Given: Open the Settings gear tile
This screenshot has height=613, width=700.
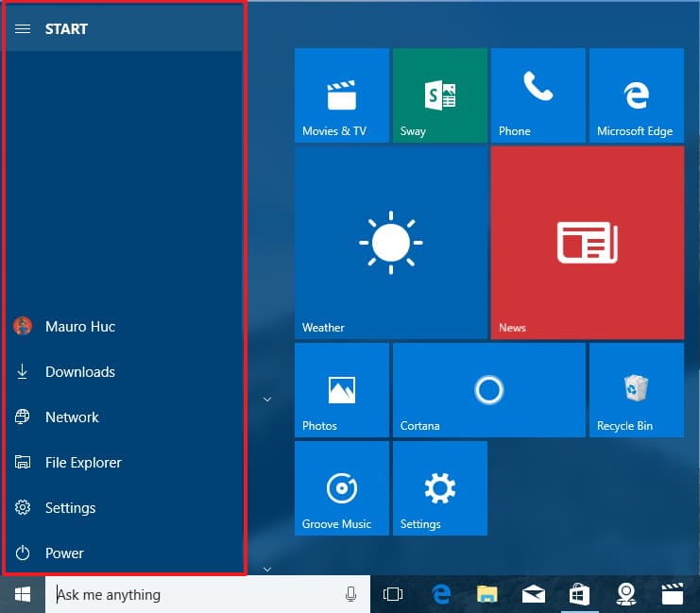Looking at the screenshot, I should (x=440, y=488).
